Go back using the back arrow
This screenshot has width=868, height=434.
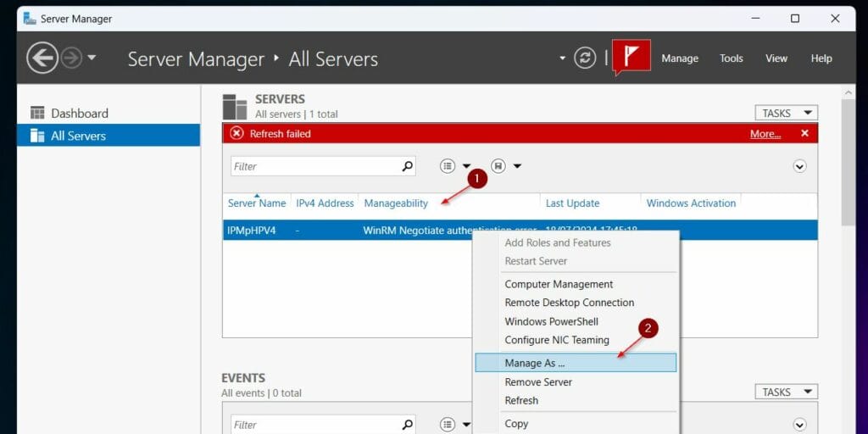(x=42, y=58)
